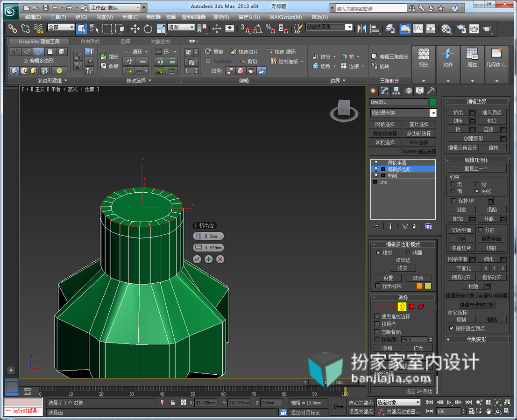Click the Mirror tool icon
This screenshot has width=517, height=420.
pos(361,29)
